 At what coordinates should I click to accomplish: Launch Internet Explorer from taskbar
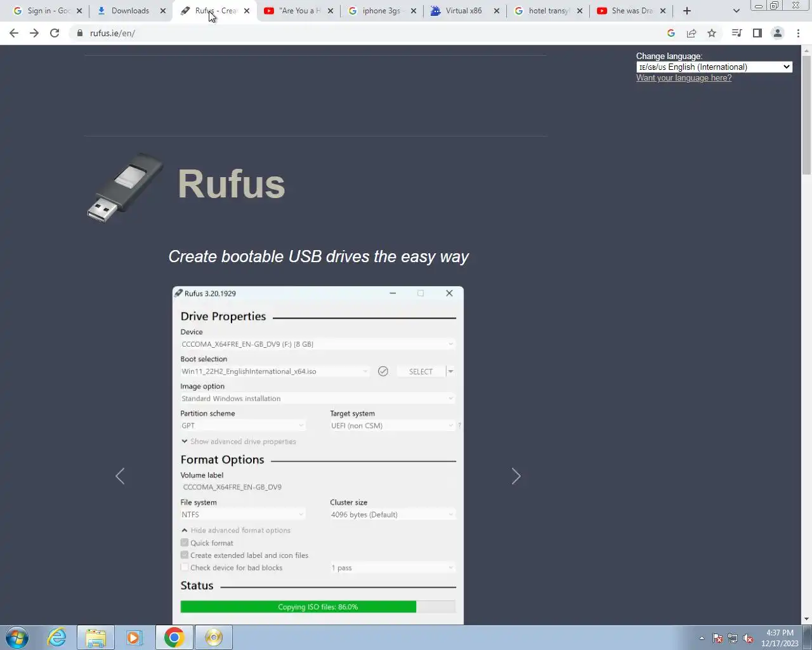pos(57,637)
